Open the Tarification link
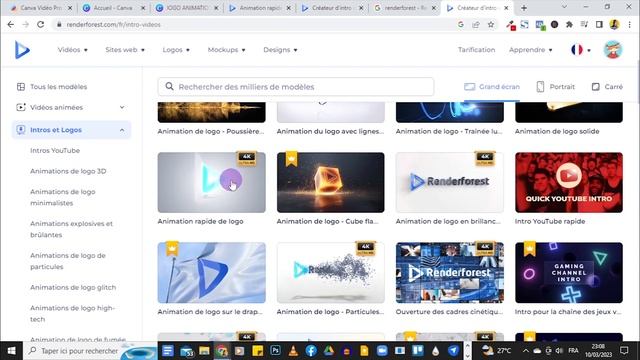This screenshot has height=360, width=640. pyautogui.click(x=476, y=50)
